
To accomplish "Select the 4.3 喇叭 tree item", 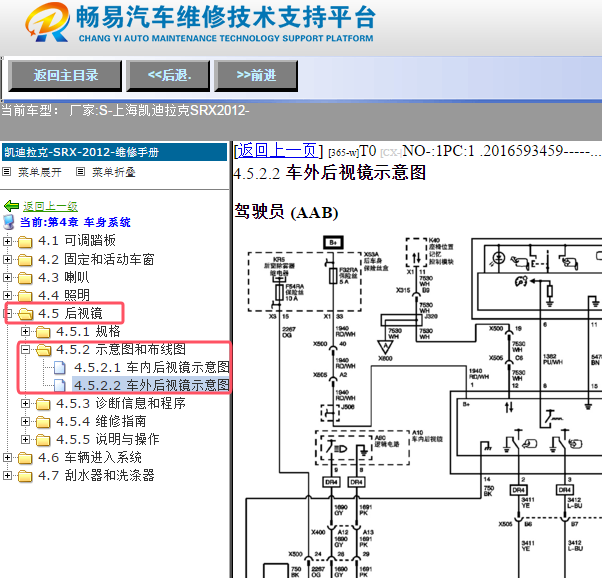I will (64, 277).
